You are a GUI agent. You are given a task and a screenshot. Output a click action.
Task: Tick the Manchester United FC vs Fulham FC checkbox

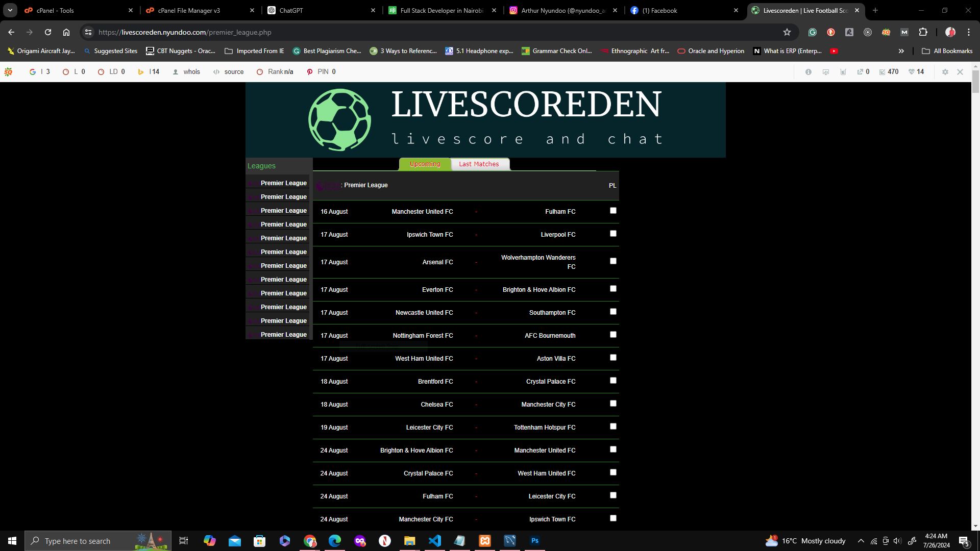tap(614, 211)
